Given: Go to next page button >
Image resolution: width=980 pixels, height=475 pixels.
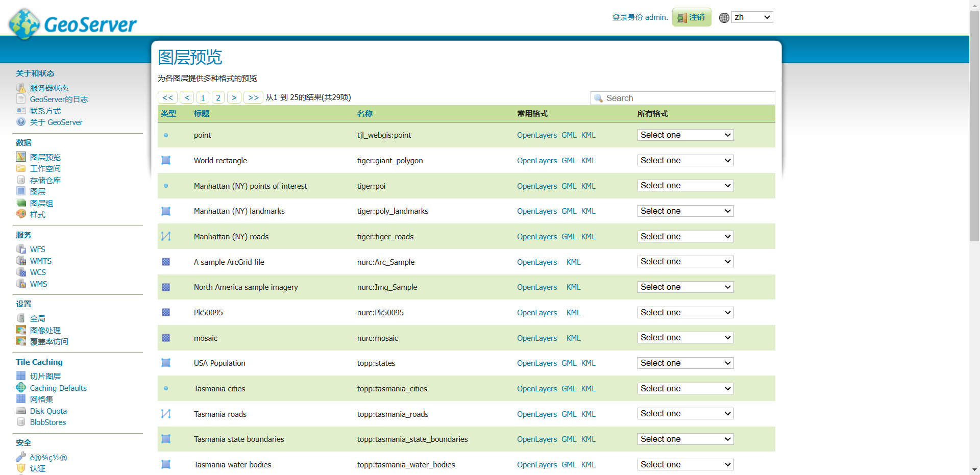Looking at the screenshot, I should click(234, 97).
